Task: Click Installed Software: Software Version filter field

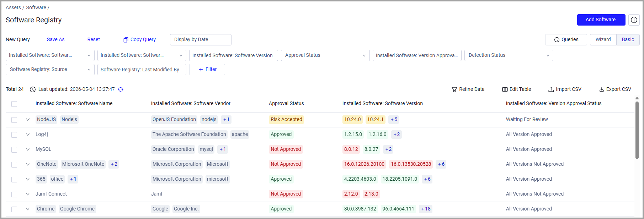Action: pyautogui.click(x=234, y=55)
